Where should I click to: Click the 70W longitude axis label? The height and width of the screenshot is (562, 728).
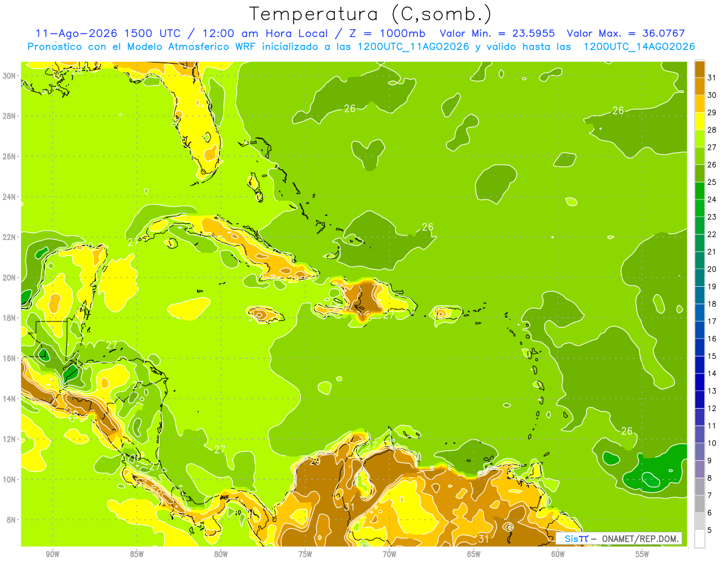[389, 554]
